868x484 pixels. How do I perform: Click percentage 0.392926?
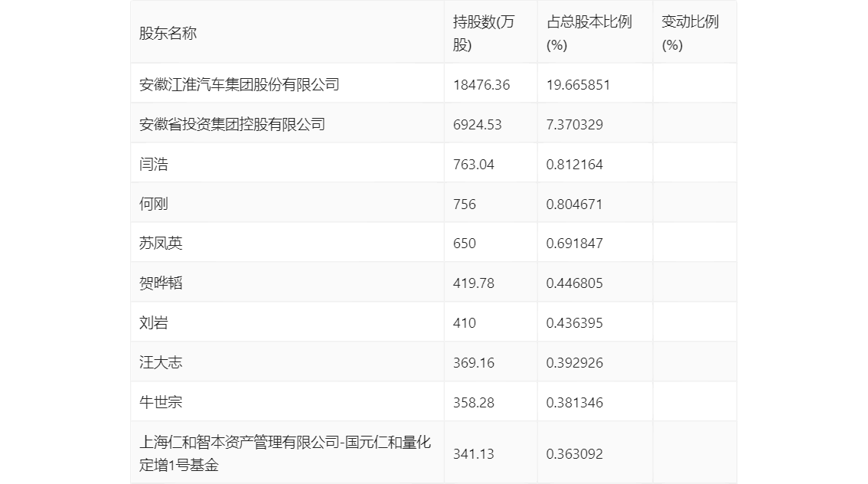tap(575, 363)
